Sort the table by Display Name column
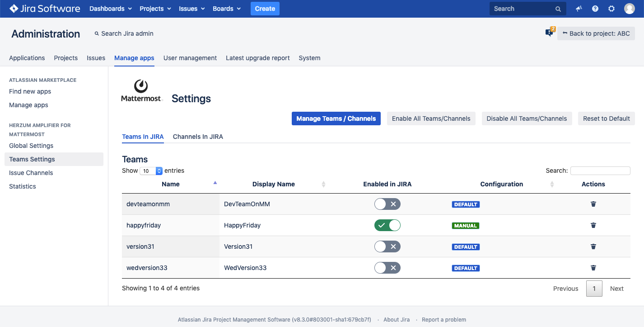 coord(274,184)
